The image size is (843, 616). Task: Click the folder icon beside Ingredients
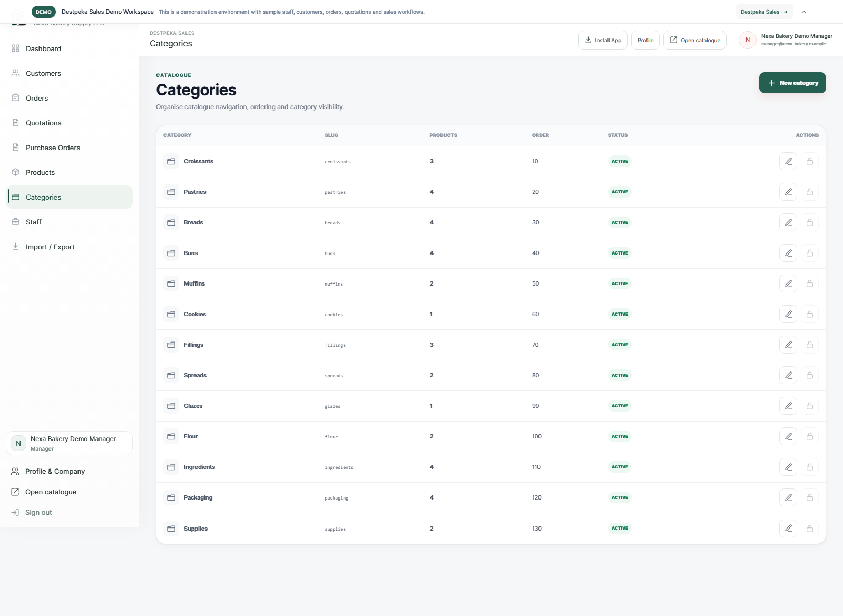pos(171,467)
